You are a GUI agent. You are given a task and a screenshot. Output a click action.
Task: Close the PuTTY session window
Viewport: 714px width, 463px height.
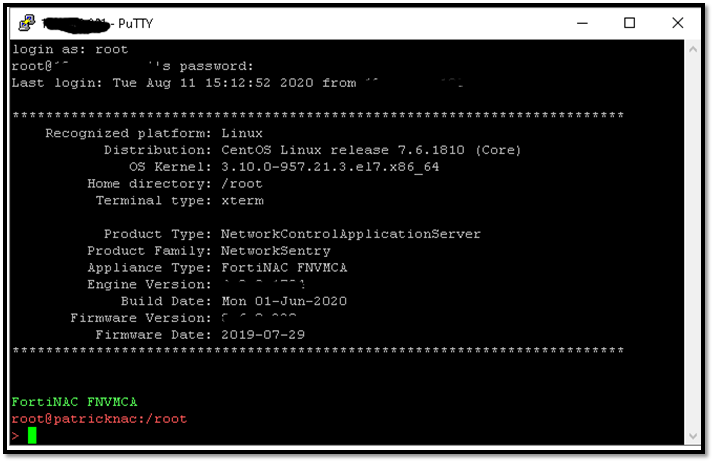(679, 22)
